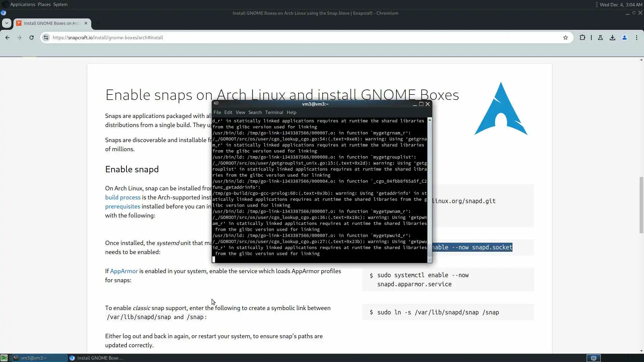Open the Chromium downloads icon

[x=612, y=38]
